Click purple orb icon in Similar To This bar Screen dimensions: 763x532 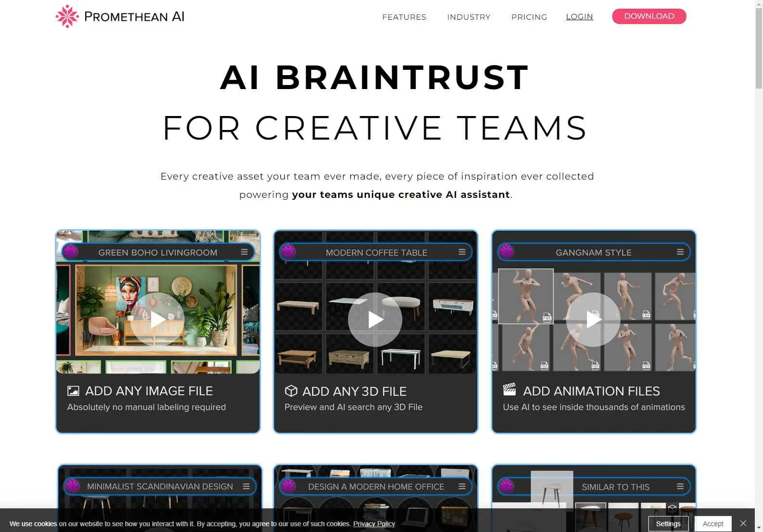[x=507, y=486]
